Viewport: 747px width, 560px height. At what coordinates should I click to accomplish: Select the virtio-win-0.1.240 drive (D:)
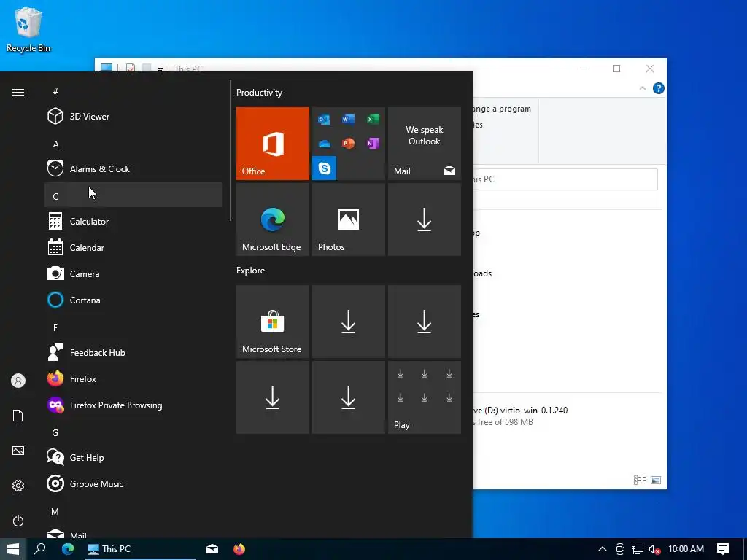click(x=519, y=416)
